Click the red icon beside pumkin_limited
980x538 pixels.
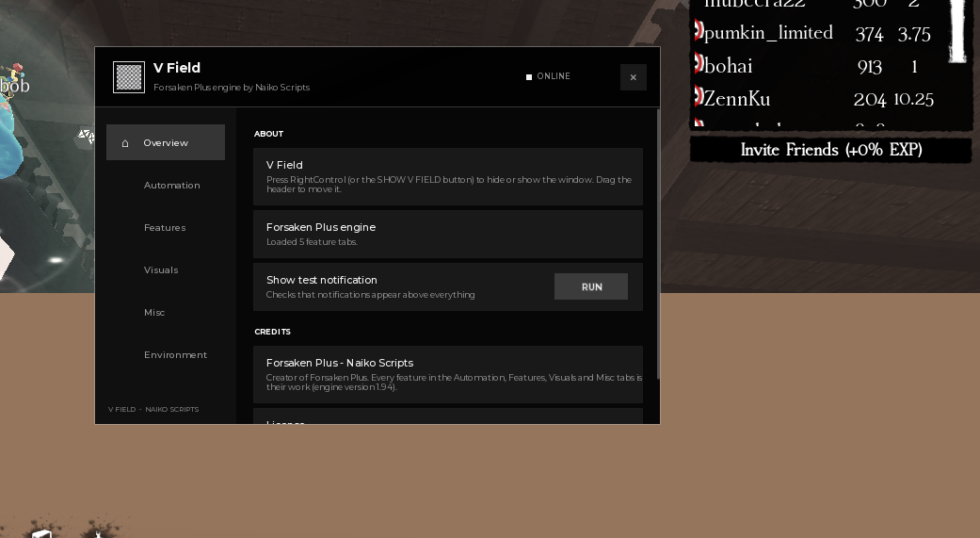click(x=699, y=31)
